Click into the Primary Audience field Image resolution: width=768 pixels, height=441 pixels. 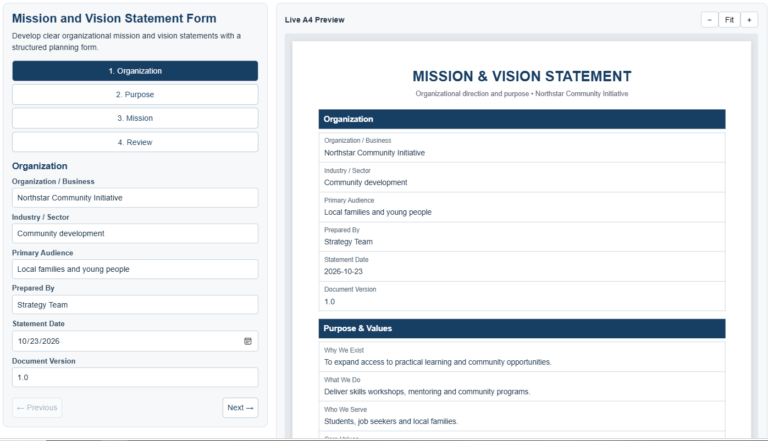pyautogui.click(x=135, y=269)
